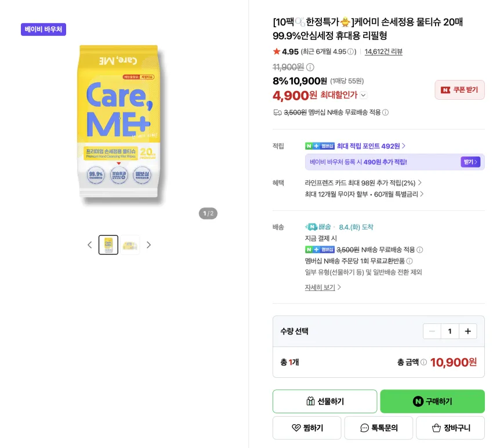The height and width of the screenshot is (448, 493).
Task: Open 톡톡문의 chat inquiry
Action: [x=379, y=428]
